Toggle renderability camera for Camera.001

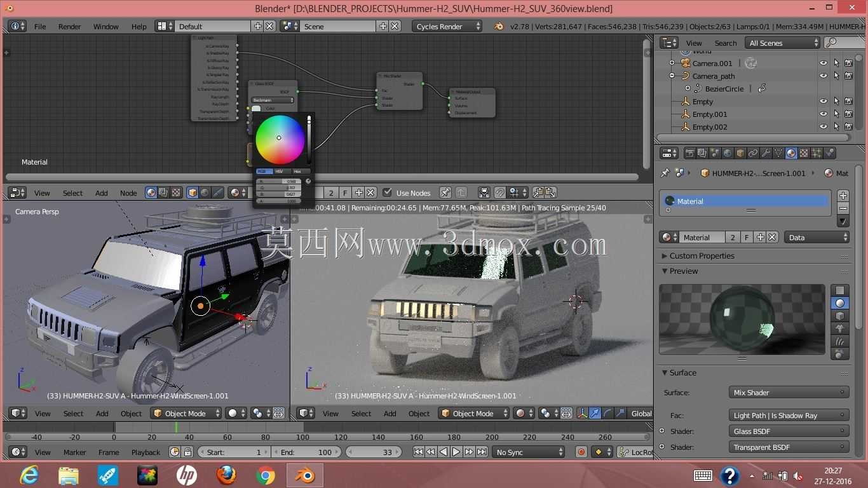(848, 63)
